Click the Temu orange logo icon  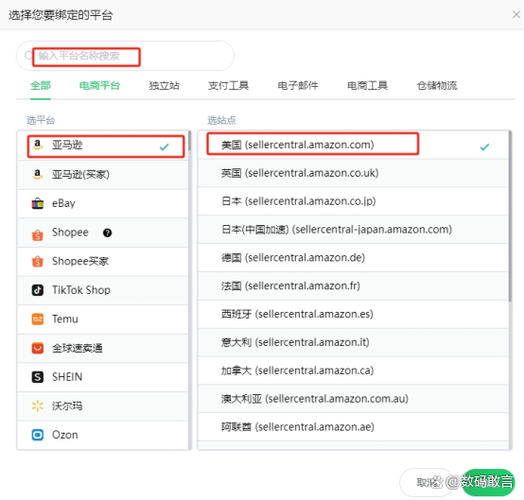(37, 319)
